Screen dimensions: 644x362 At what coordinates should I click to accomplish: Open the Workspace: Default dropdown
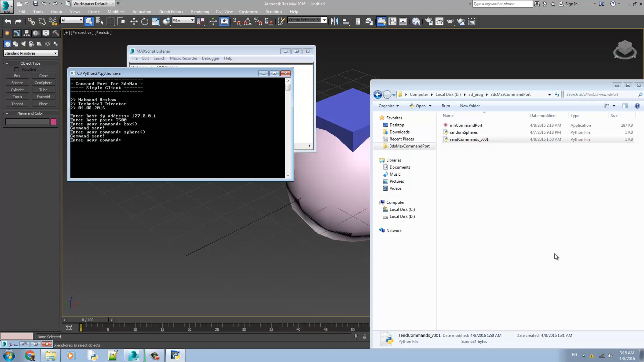93,4
